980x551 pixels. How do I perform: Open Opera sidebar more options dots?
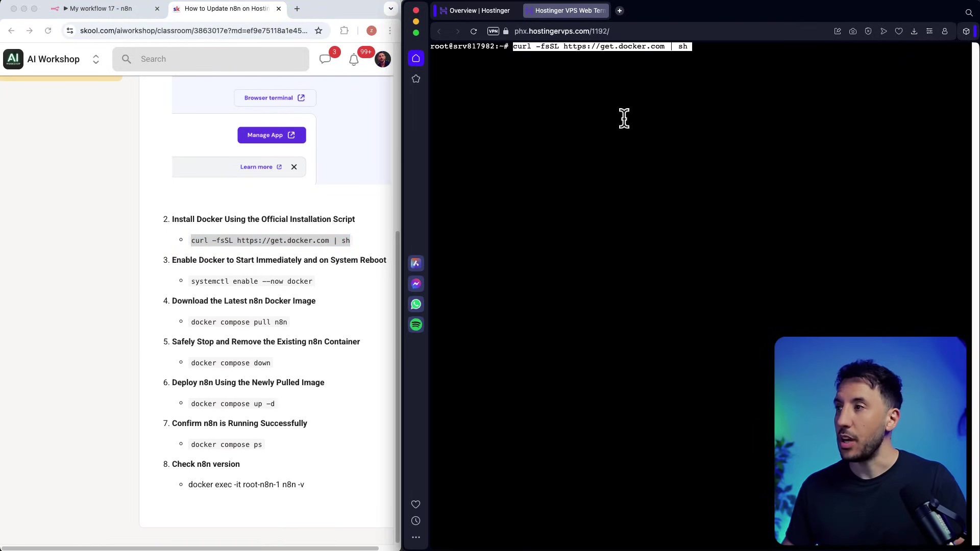click(416, 537)
